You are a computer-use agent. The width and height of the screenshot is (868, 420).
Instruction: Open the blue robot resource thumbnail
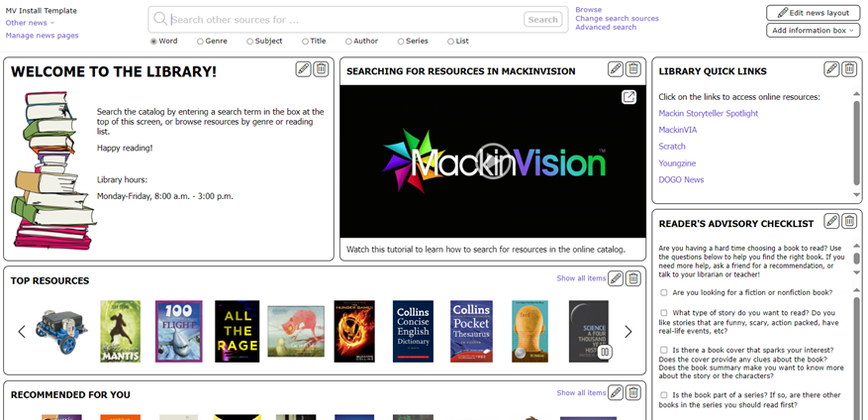coord(61,332)
